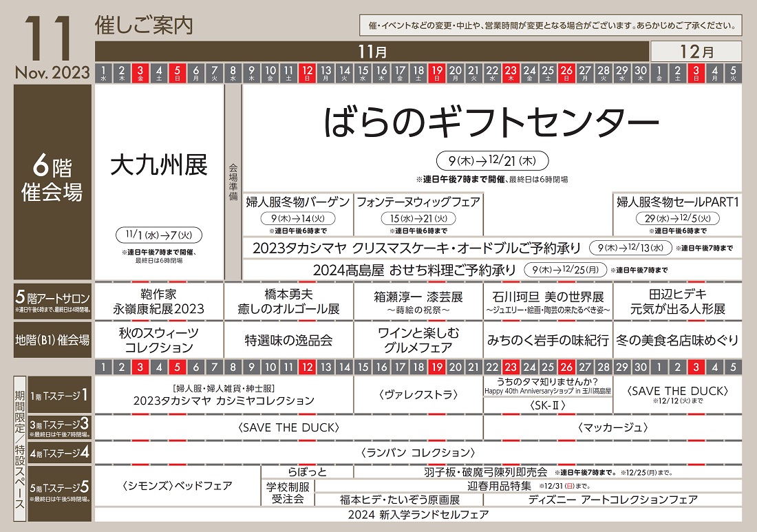Select the 9(木)→12/25(月) date pill
The image size is (757, 532).
coord(565,270)
